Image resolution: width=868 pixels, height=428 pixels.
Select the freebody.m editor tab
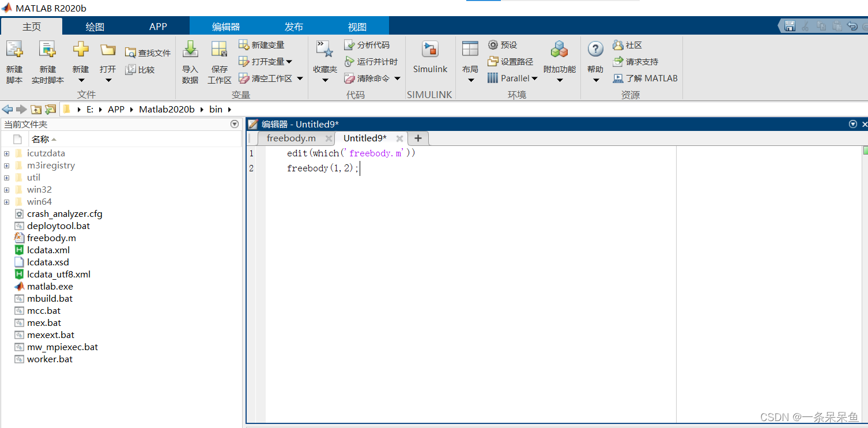(291, 138)
